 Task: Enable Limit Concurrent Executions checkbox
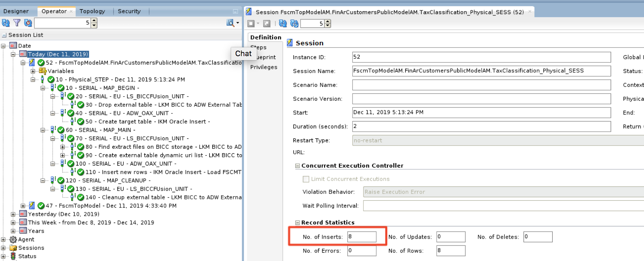(x=306, y=179)
